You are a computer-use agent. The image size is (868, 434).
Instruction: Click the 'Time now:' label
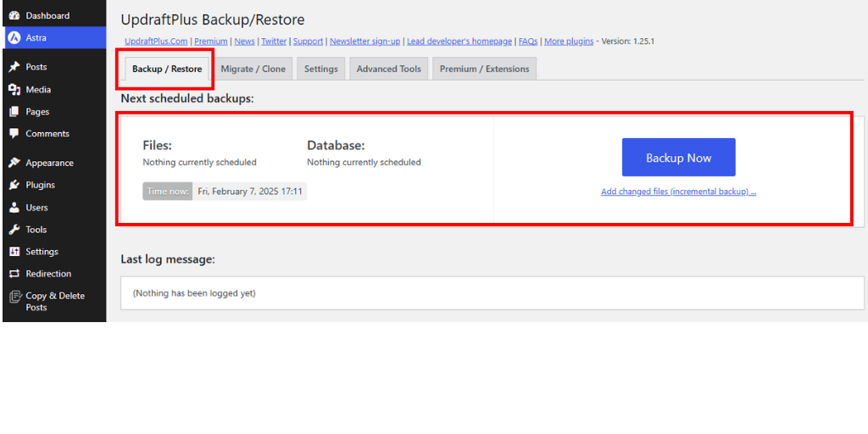[168, 192]
